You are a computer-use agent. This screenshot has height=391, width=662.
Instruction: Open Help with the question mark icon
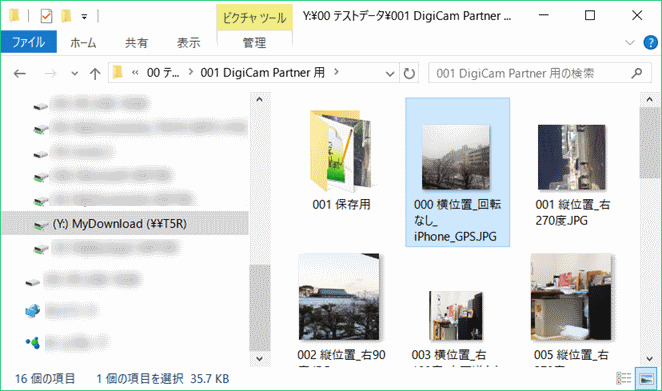click(x=650, y=43)
